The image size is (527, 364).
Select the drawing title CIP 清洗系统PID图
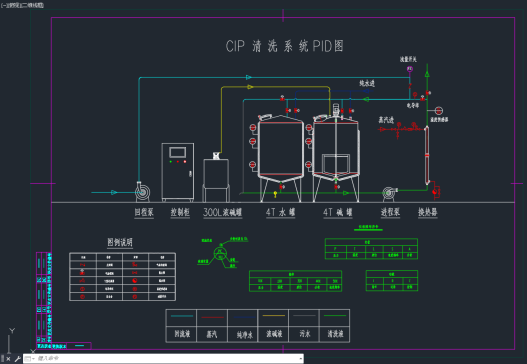284,46
